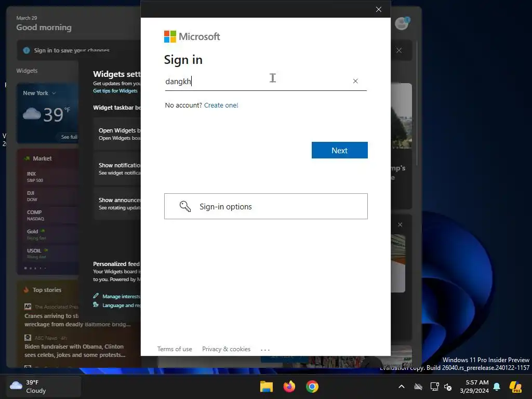
Task: Open File Explorer from taskbar
Action: pos(267,387)
